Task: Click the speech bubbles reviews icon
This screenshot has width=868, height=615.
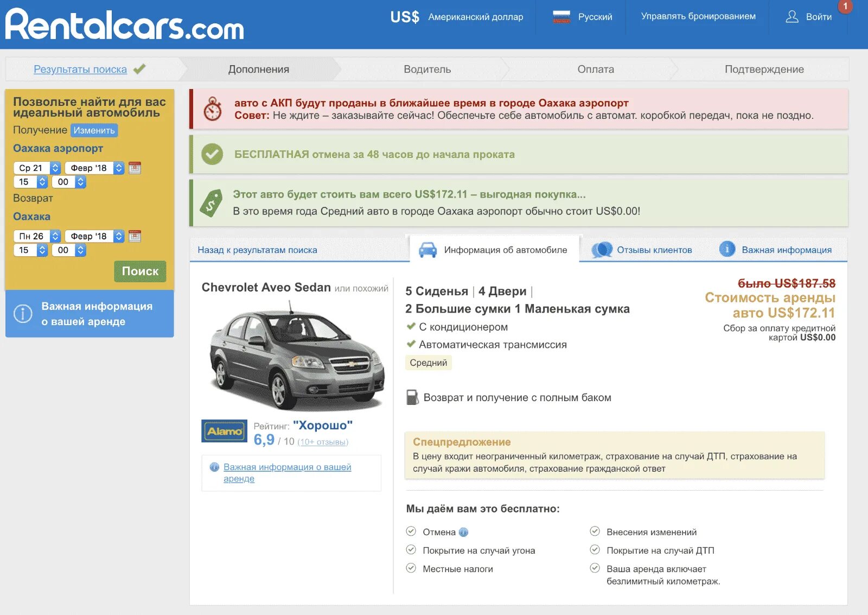Action: pos(602,250)
